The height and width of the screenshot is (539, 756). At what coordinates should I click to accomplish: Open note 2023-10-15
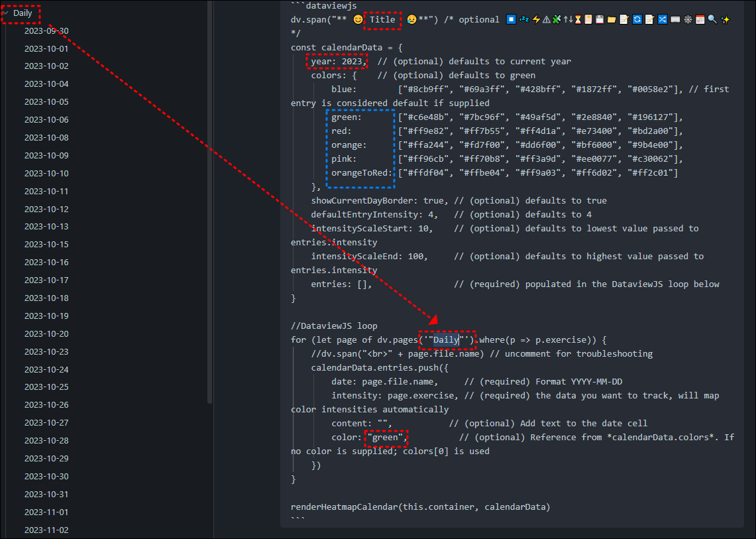(x=46, y=244)
